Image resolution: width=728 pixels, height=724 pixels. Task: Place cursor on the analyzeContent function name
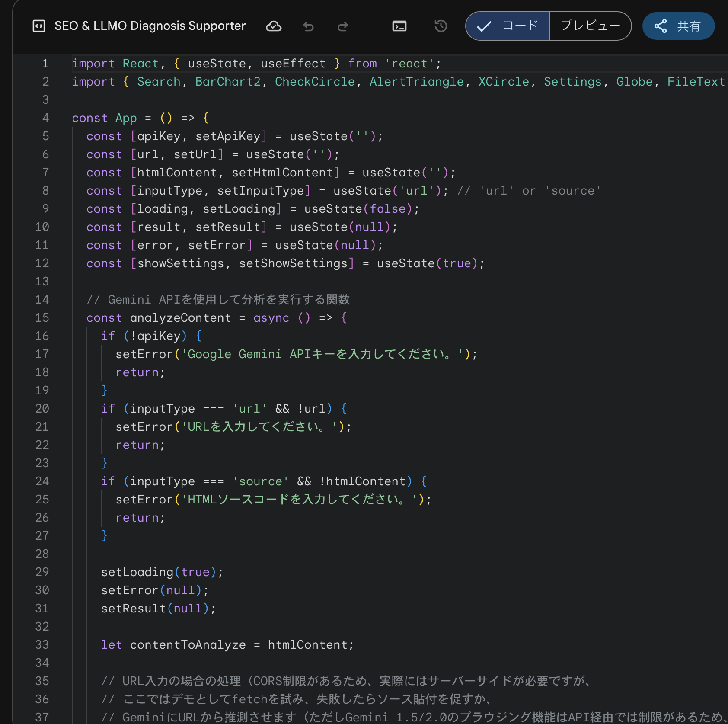pyautogui.click(x=181, y=318)
